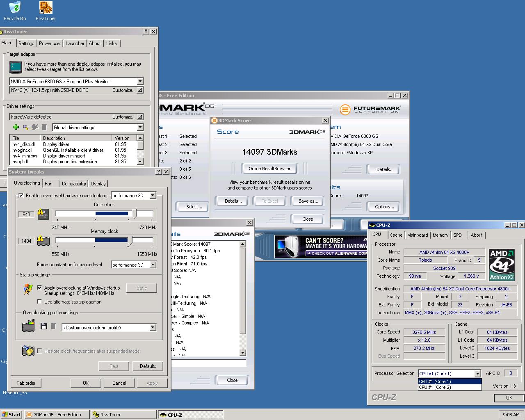
Task: Switch to the Overlay tab
Action: coord(98,184)
